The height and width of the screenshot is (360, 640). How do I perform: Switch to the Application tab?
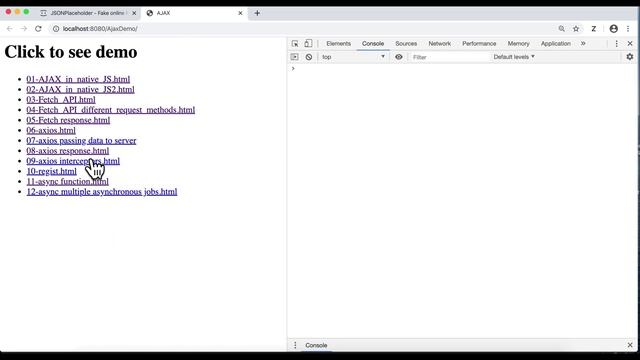(x=556, y=43)
